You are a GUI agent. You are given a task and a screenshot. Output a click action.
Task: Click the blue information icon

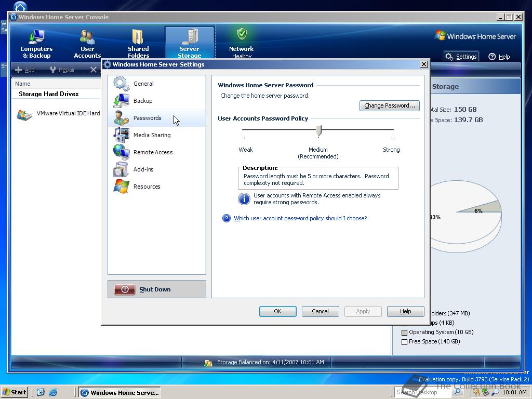pyautogui.click(x=244, y=199)
